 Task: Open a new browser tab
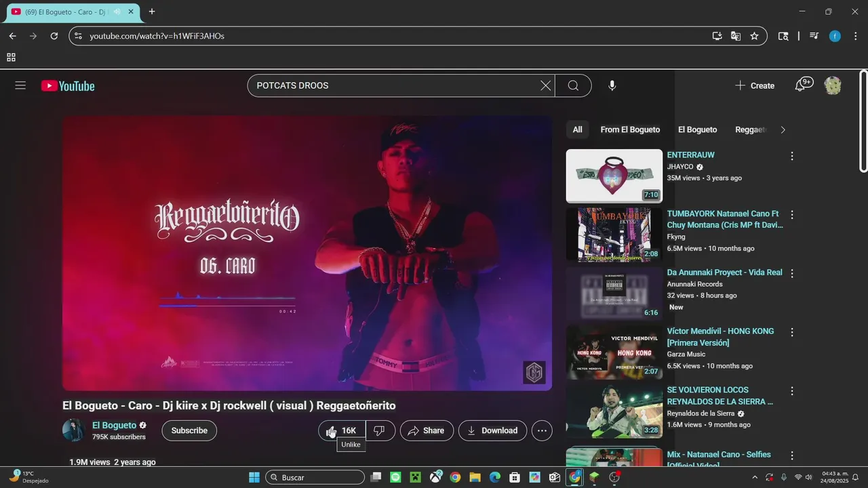click(x=152, y=12)
